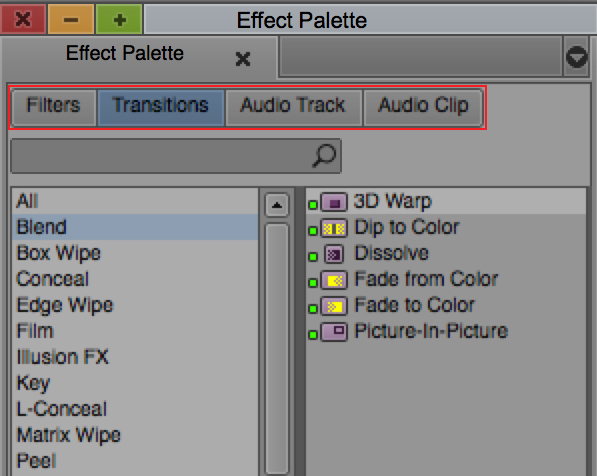Click the magnifier search icon
This screenshot has width=597, height=476.
pos(324,155)
